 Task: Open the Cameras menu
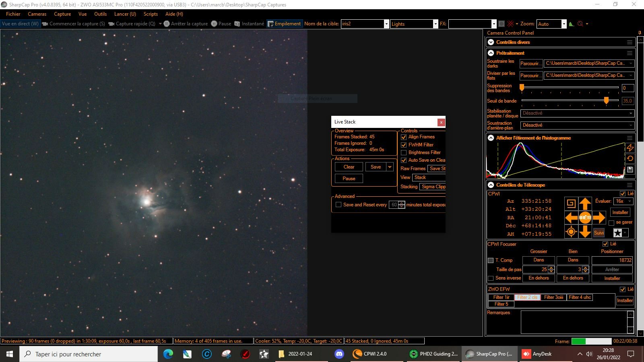pyautogui.click(x=37, y=14)
